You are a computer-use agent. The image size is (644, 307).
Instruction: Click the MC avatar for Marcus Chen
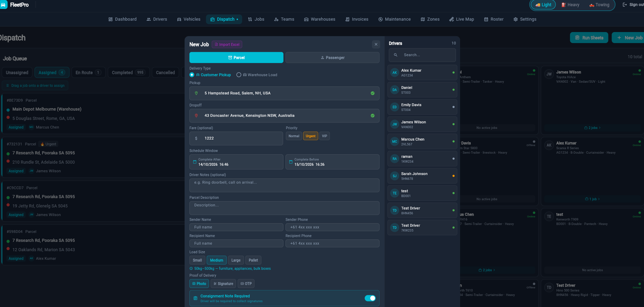point(395,142)
